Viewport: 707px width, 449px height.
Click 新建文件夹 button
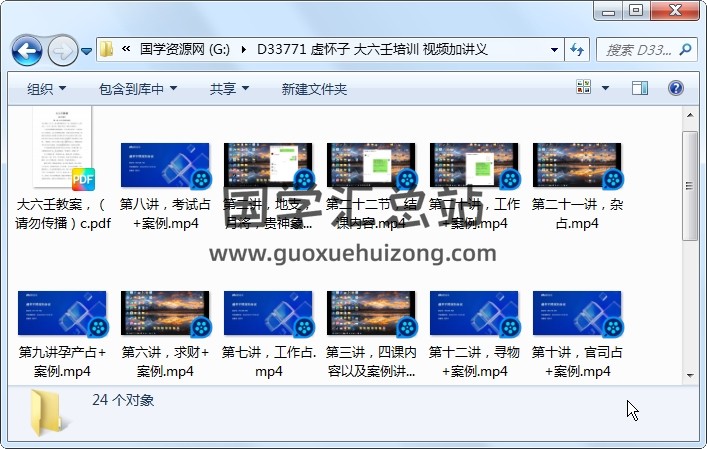click(x=314, y=89)
